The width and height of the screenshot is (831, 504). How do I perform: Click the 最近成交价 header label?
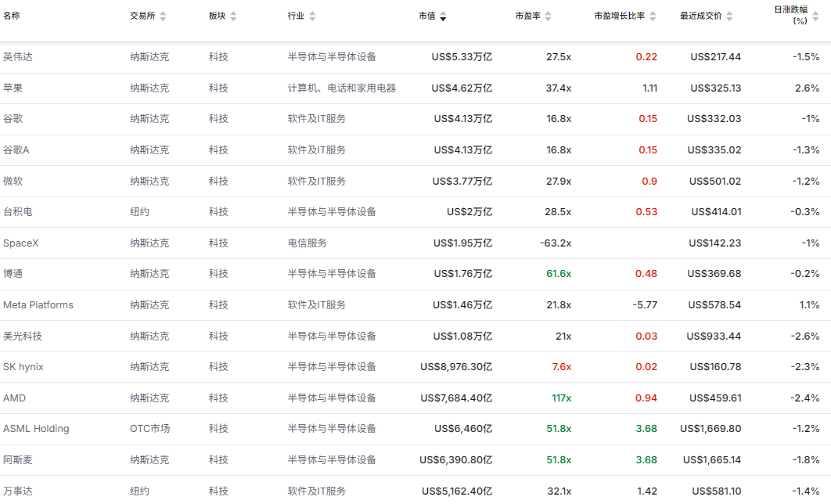[701, 16]
